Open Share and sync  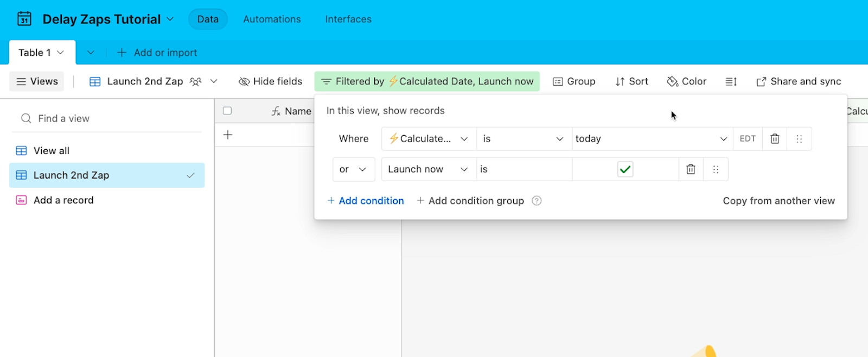pyautogui.click(x=799, y=81)
